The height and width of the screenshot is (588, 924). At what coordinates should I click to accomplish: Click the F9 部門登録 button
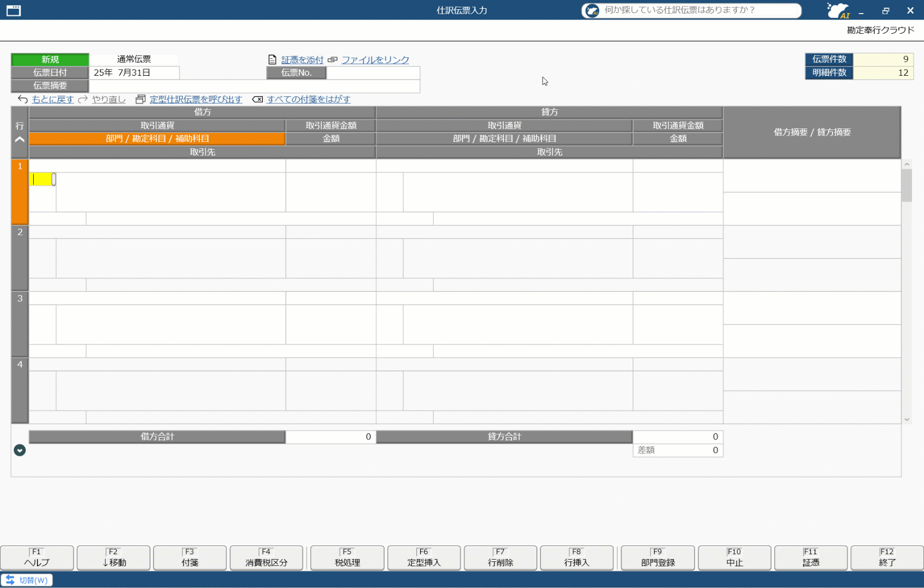pos(658,558)
